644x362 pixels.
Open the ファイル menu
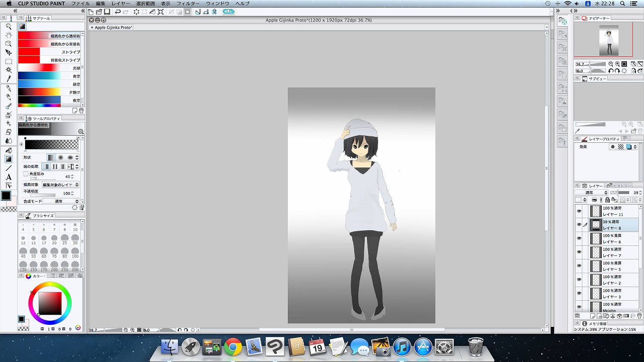pos(80,4)
